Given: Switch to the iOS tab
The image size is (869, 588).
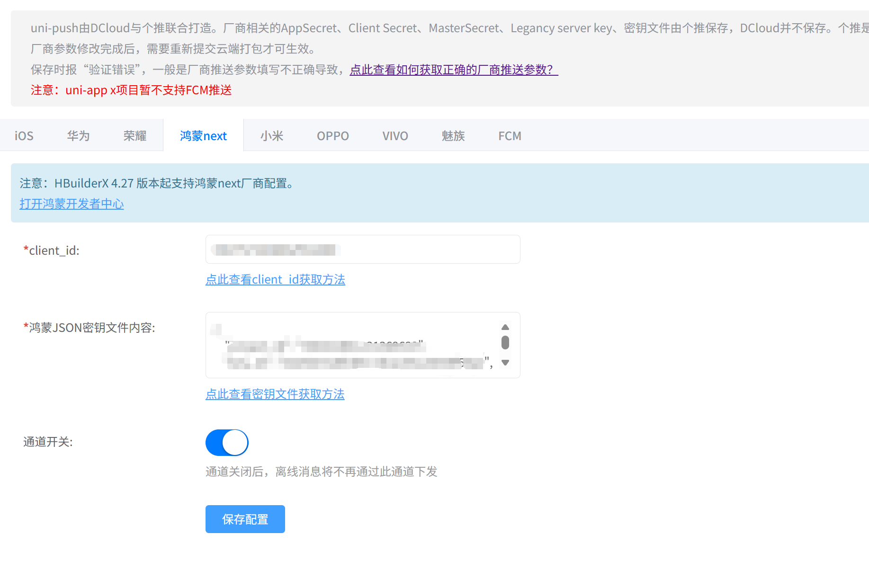Looking at the screenshot, I should pos(24,136).
